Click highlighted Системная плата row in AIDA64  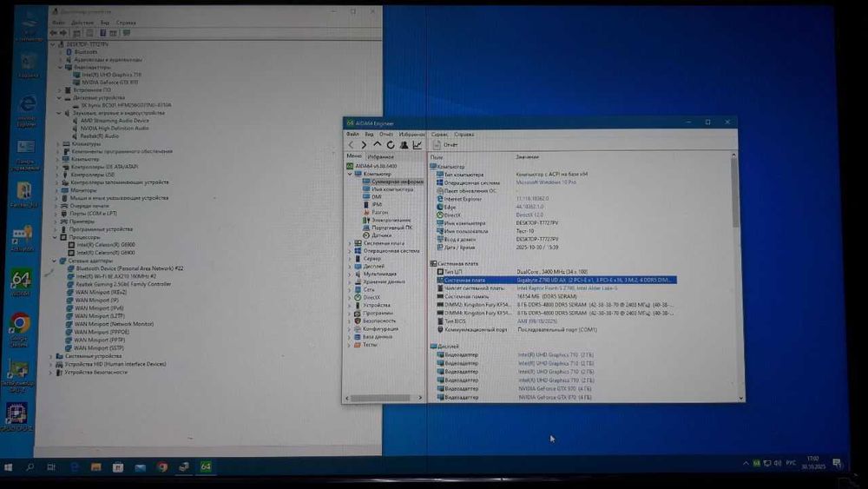point(556,281)
